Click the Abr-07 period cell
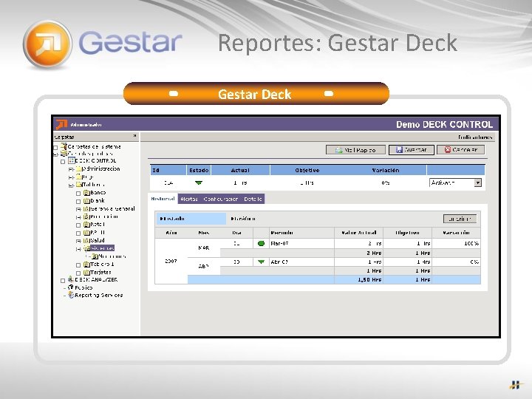 [301, 262]
